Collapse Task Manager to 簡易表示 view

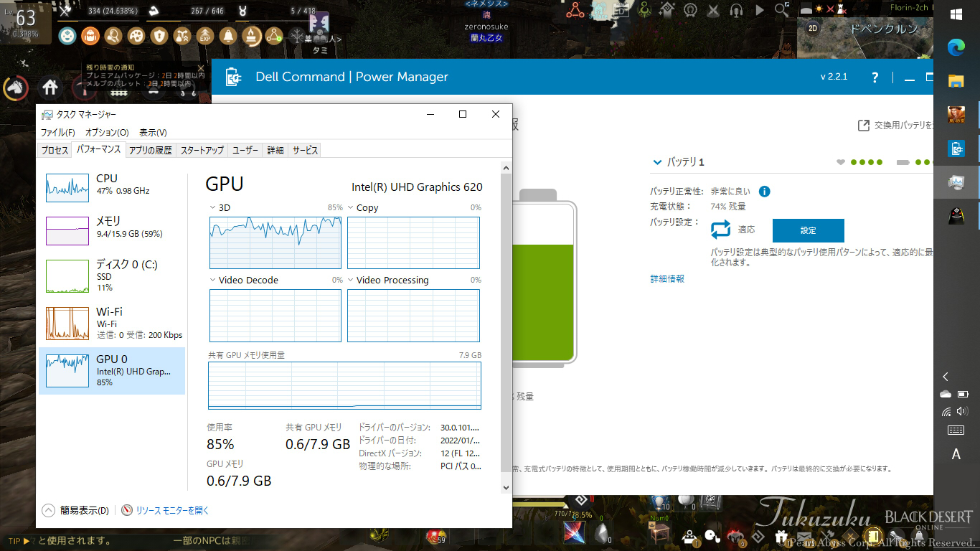(76, 511)
